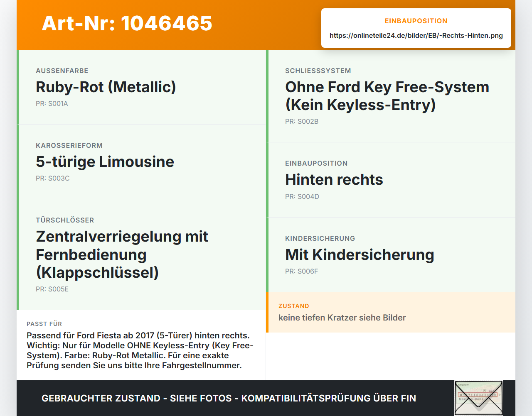Image resolution: width=532 pixels, height=416 pixels.
Task: Select the Mit Kindersicherung value
Action: 360,254
